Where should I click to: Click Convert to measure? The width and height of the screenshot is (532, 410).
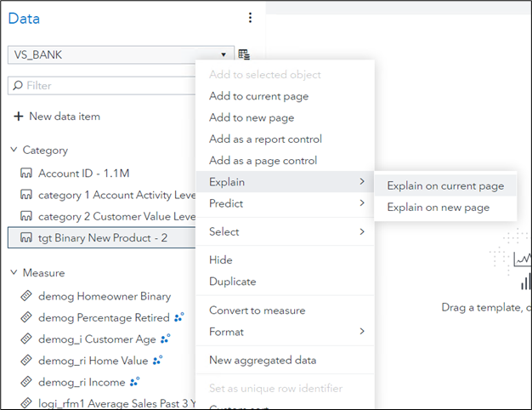pyautogui.click(x=257, y=310)
